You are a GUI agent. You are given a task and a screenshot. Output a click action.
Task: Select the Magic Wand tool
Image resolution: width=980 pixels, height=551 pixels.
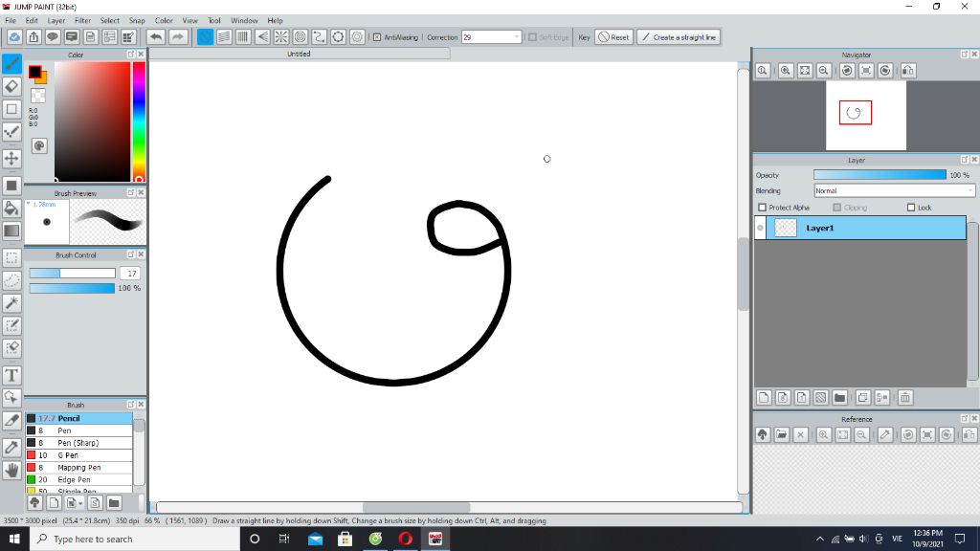[11, 303]
